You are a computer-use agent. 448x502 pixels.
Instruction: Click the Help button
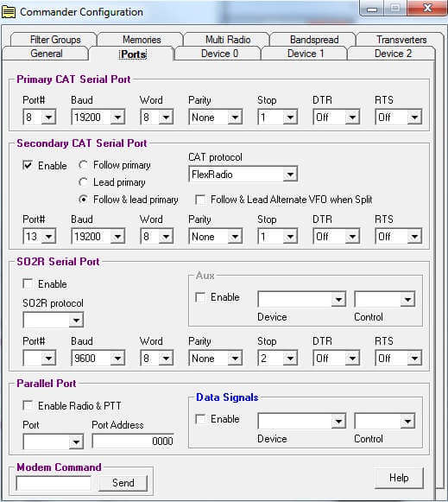[x=399, y=478]
